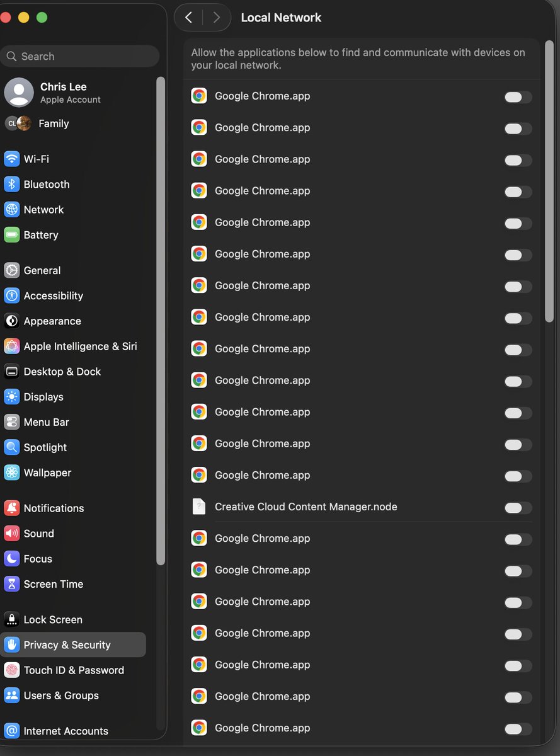Open the Displays icon

pos(12,396)
